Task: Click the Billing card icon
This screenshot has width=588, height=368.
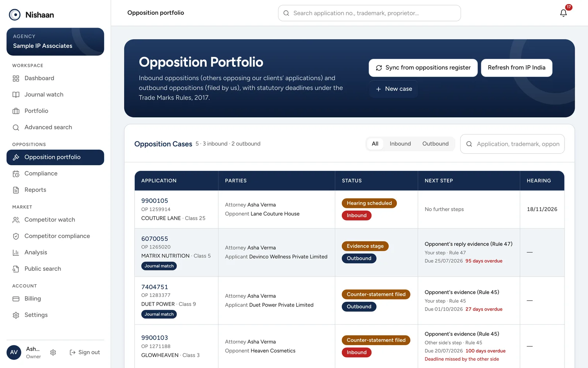Action: (16, 299)
